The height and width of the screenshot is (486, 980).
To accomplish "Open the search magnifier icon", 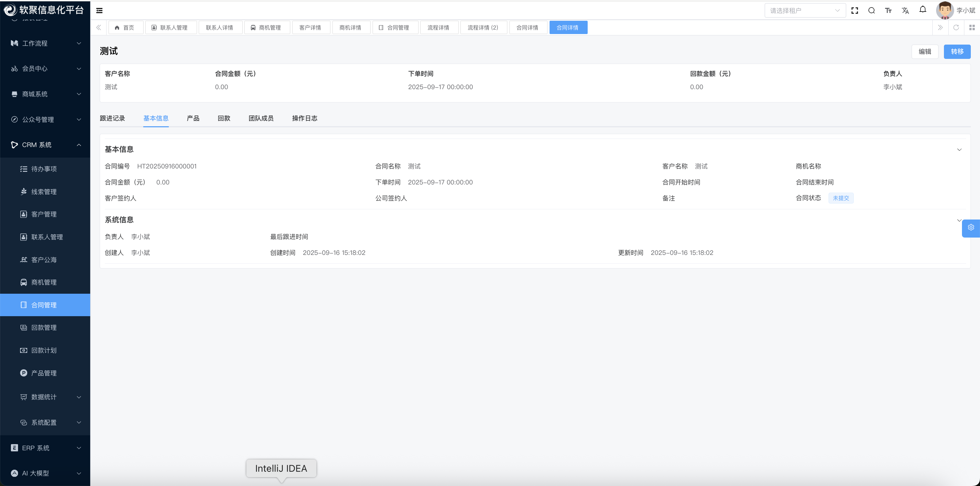I will point(871,11).
